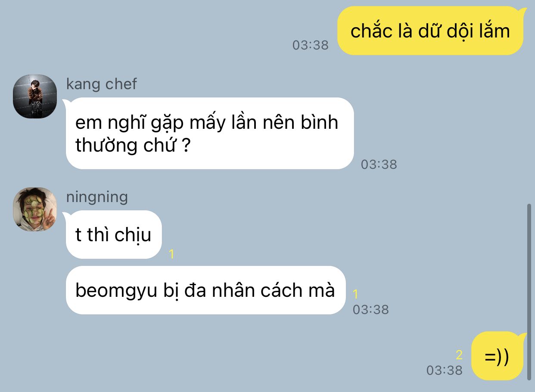Open kang chef's profile avatar
The image size is (535, 392).
pos(35,96)
